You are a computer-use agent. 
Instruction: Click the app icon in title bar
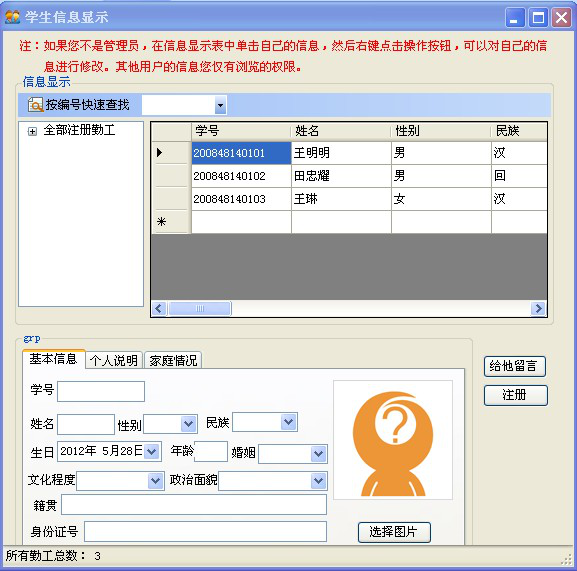(x=13, y=17)
